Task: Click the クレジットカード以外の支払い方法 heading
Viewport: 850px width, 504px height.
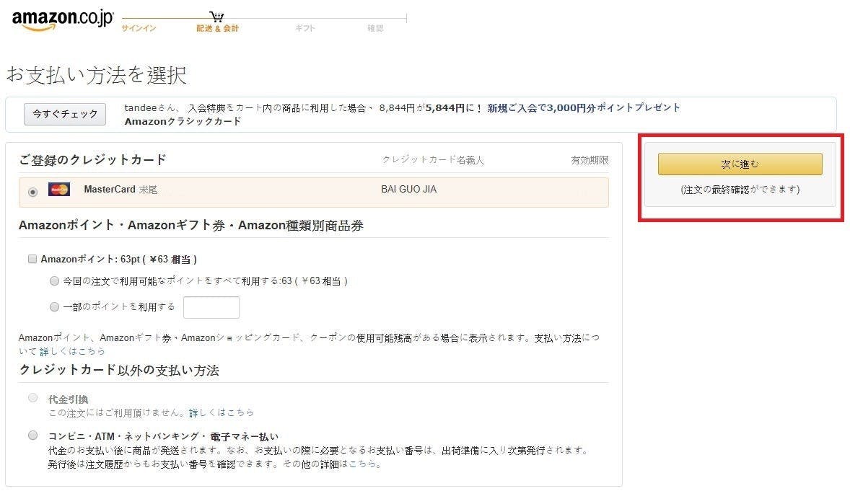Action: click(119, 370)
